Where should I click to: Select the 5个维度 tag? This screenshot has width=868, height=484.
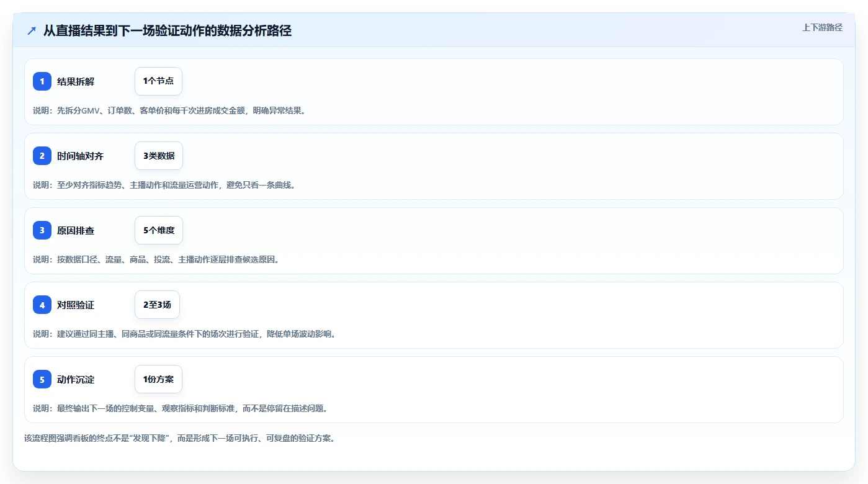159,230
